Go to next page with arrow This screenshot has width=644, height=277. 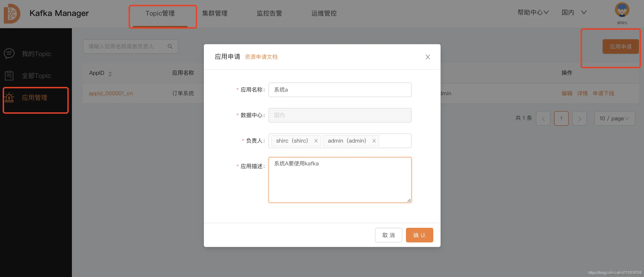(x=580, y=118)
